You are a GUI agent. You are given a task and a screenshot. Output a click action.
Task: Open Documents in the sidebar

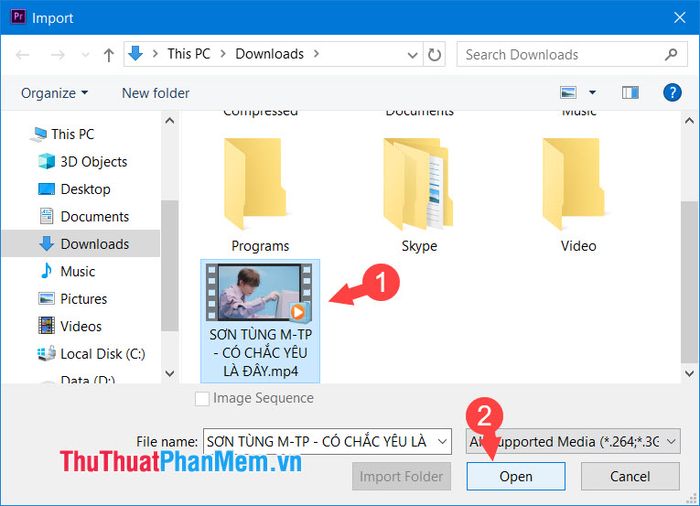(95, 217)
